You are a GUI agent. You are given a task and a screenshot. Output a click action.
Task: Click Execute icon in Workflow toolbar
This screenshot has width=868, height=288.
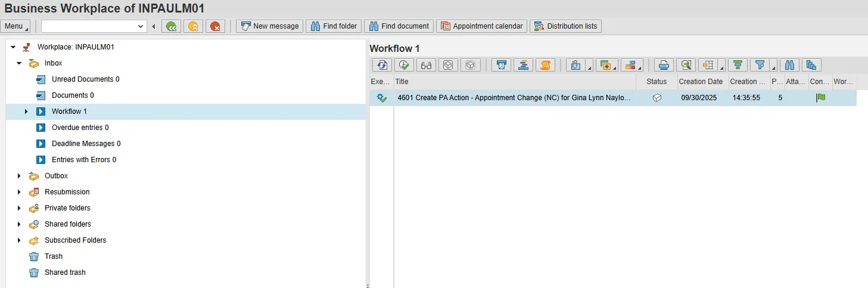click(x=404, y=65)
